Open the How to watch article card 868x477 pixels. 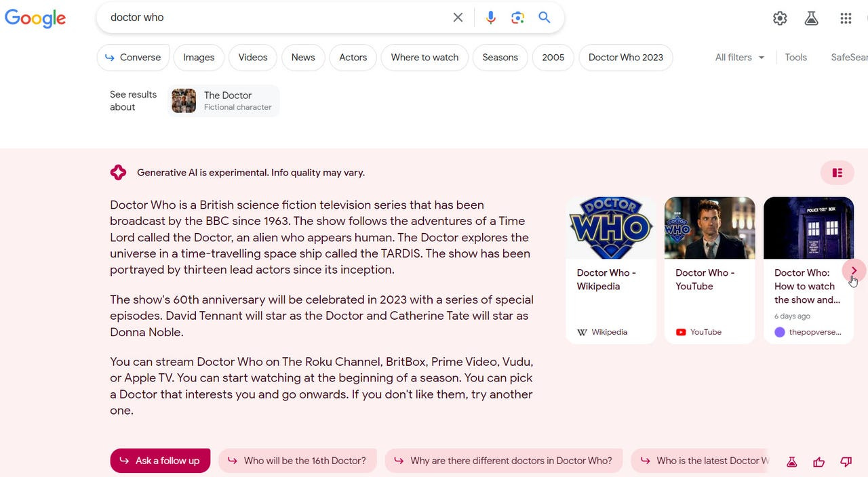[x=808, y=270]
